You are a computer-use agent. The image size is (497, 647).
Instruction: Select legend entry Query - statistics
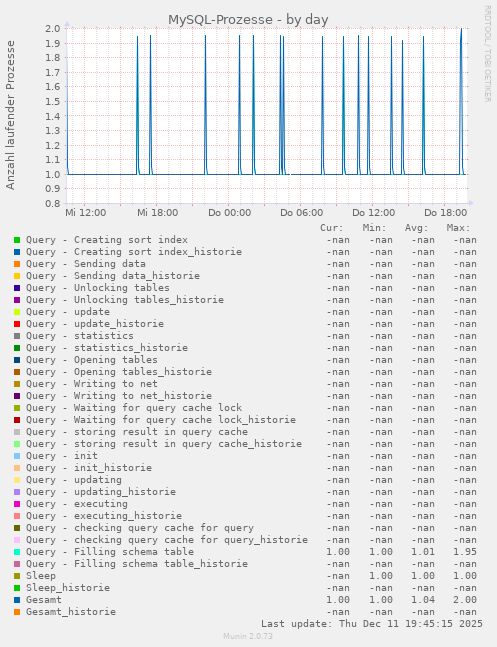pos(80,336)
